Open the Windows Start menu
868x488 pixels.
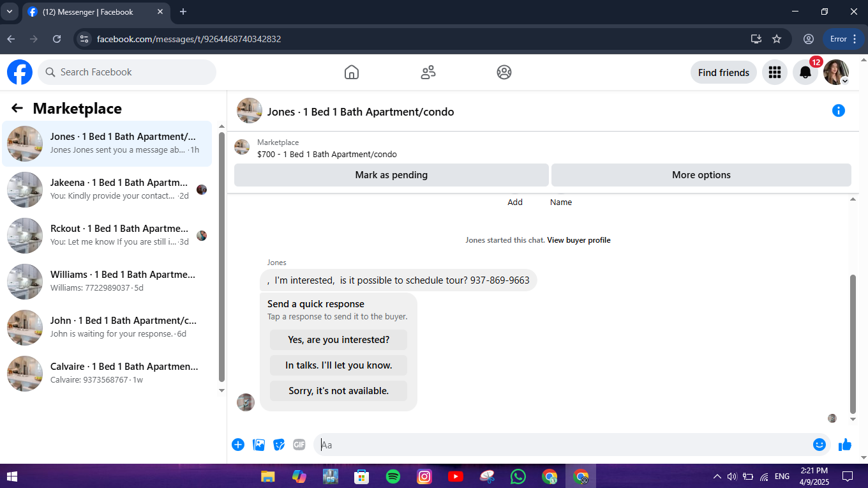pos(11,476)
